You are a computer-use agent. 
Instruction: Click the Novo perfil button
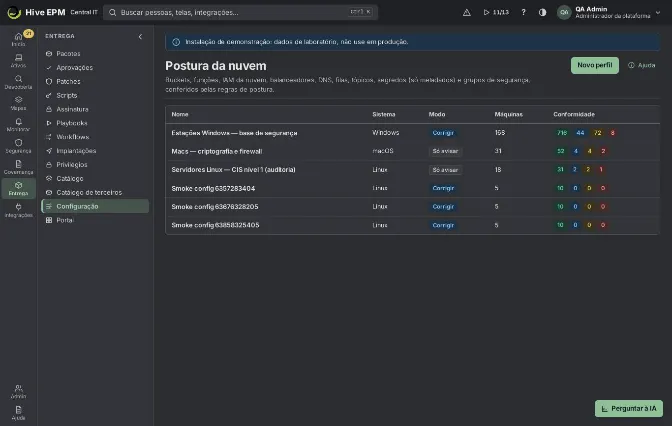click(x=594, y=65)
